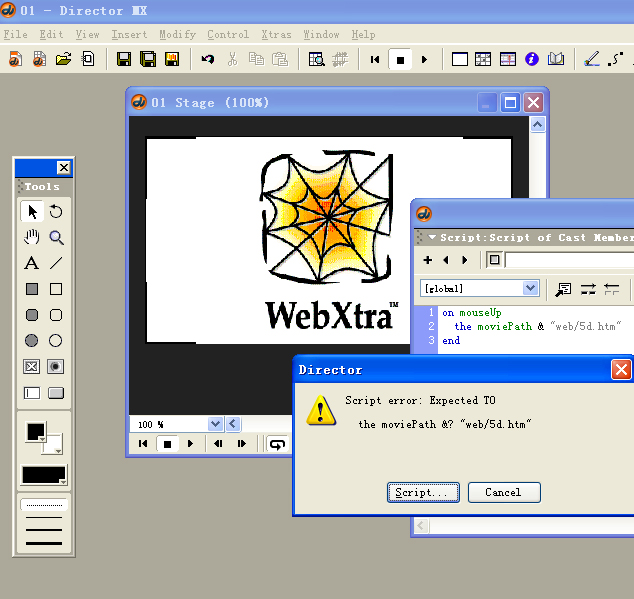
Task: Click New Cast Member plus in Script window
Action: click(427, 260)
